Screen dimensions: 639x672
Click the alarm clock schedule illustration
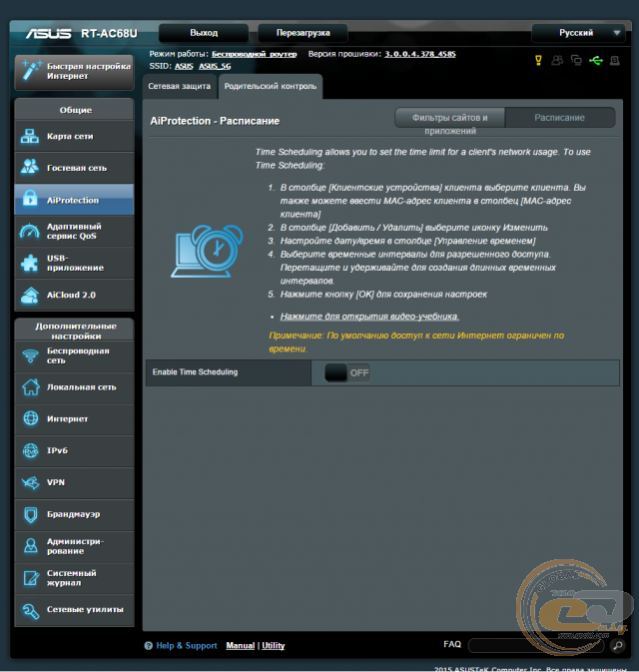click(207, 252)
